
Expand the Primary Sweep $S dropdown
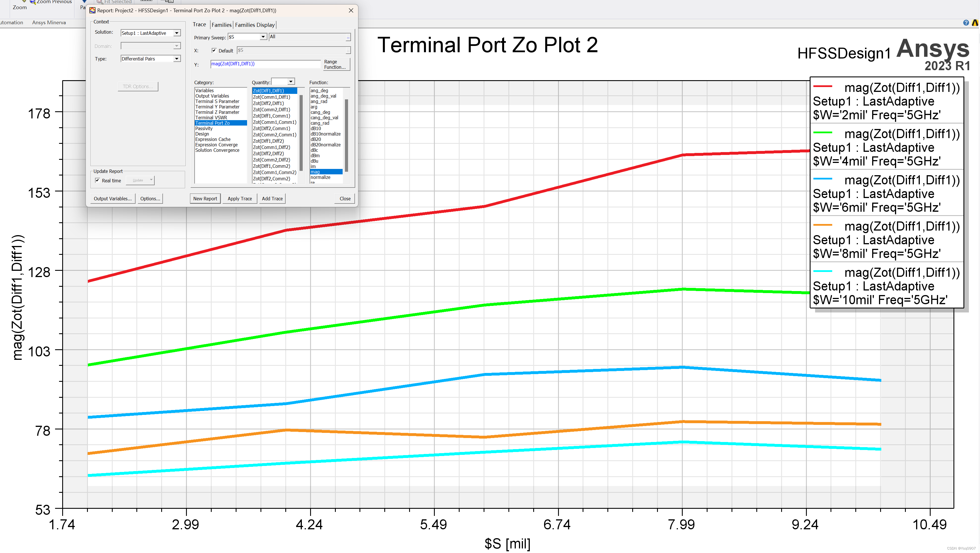[x=263, y=37]
